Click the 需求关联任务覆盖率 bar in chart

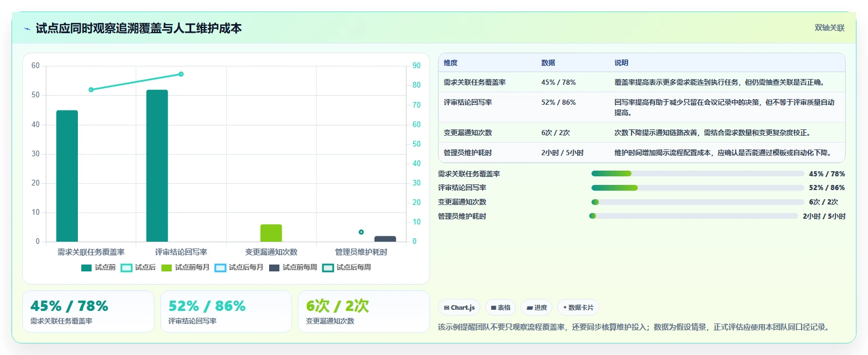tap(67, 176)
